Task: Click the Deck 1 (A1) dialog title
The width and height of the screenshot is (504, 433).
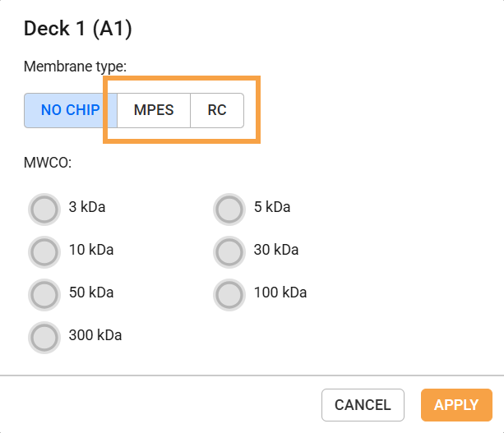Action: point(78,30)
